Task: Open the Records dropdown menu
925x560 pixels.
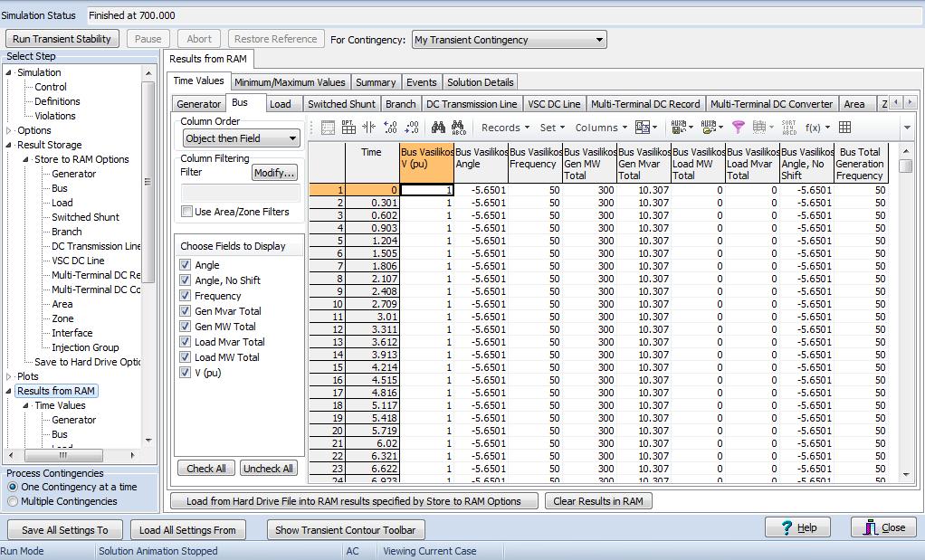Action: click(x=505, y=128)
